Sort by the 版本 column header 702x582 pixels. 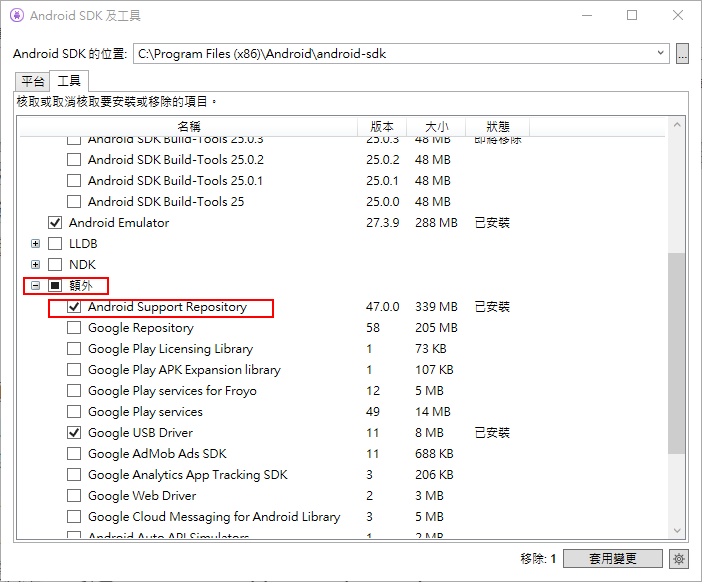[x=382, y=127]
